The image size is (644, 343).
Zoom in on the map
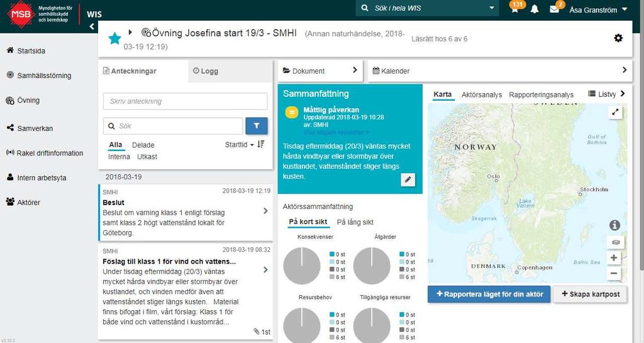point(614,257)
